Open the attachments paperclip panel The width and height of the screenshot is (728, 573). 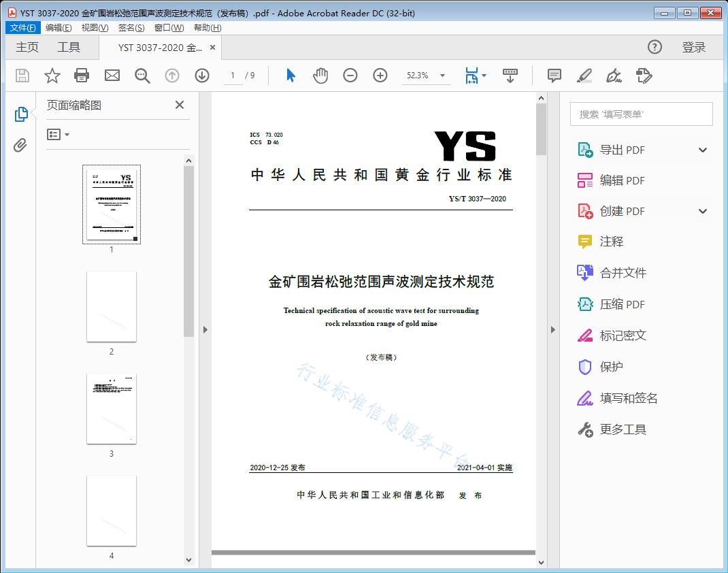[20, 145]
